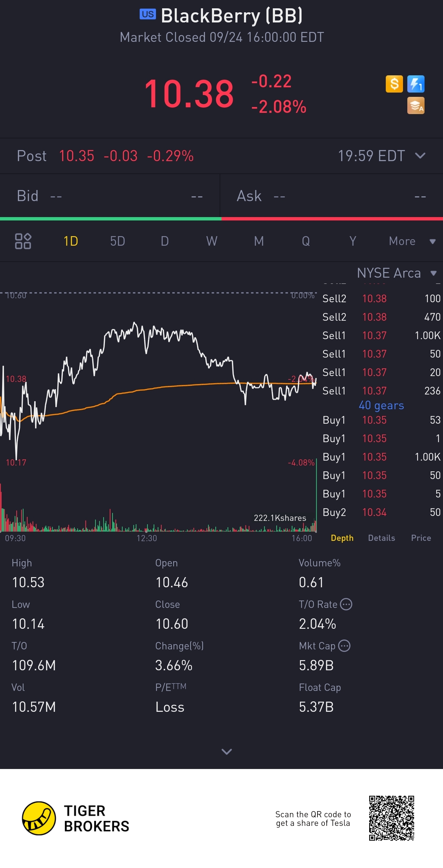Viewport: 443px width, 868px height.
Task: Open the Details tab
Action: coord(382,538)
